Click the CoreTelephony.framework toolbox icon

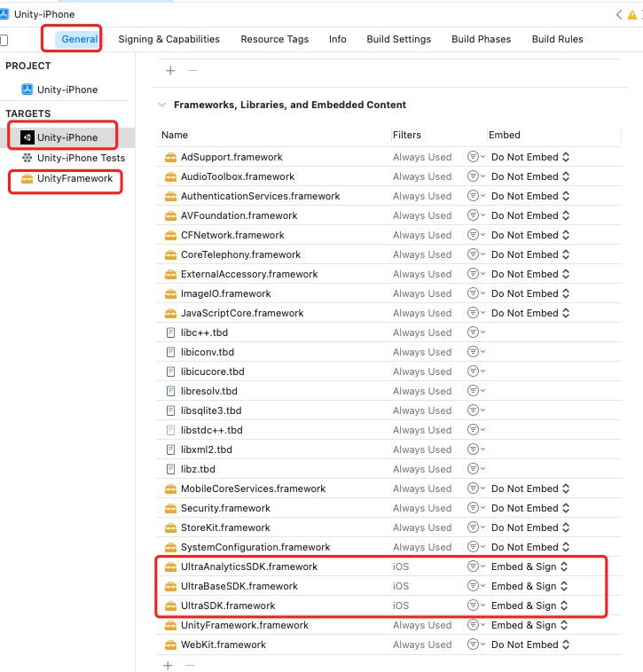click(170, 254)
